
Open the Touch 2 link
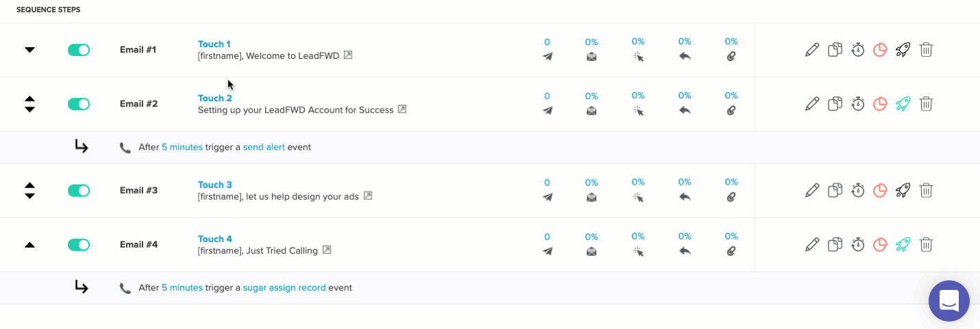point(215,98)
